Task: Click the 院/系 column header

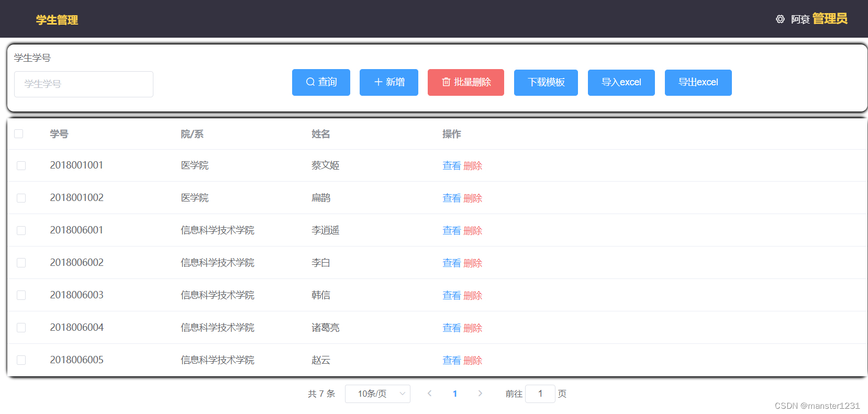Action: (192, 134)
